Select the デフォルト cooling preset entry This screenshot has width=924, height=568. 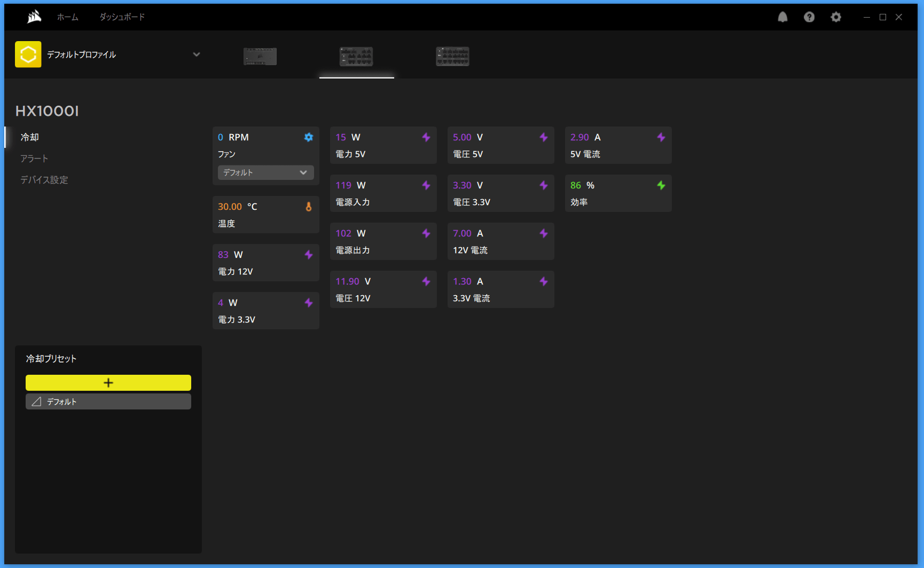click(x=108, y=401)
